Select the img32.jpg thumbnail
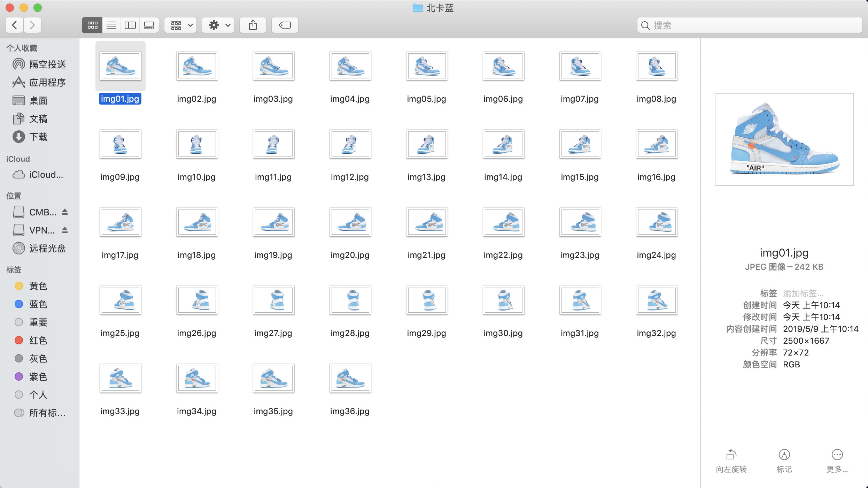This screenshot has width=868, height=488. pyautogui.click(x=657, y=300)
